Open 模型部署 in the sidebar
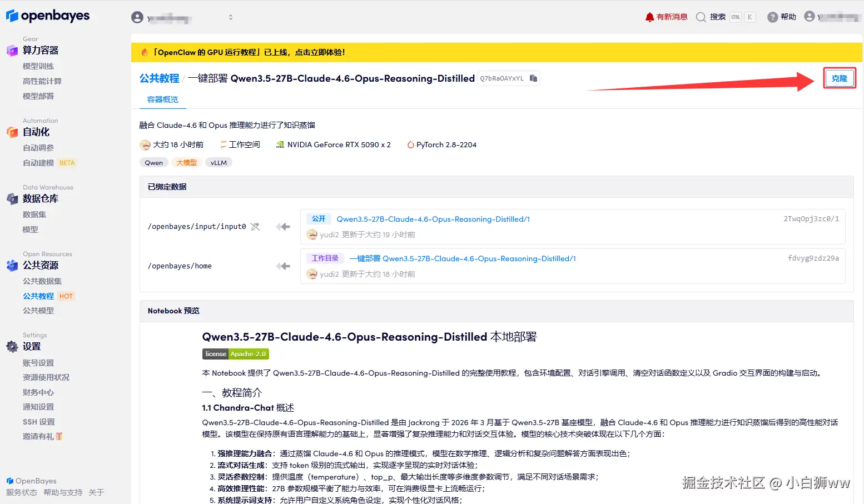 pyautogui.click(x=38, y=96)
